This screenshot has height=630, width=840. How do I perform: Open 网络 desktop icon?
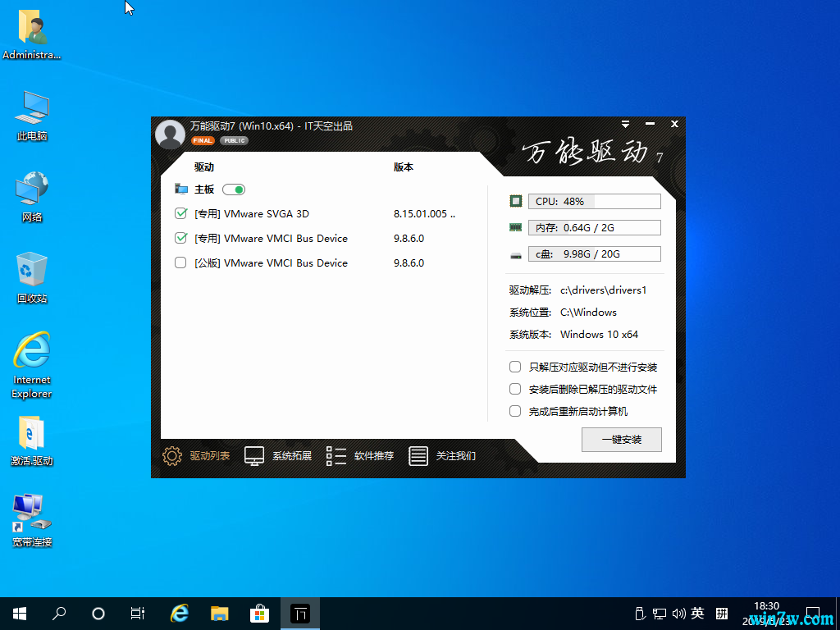coord(32,197)
